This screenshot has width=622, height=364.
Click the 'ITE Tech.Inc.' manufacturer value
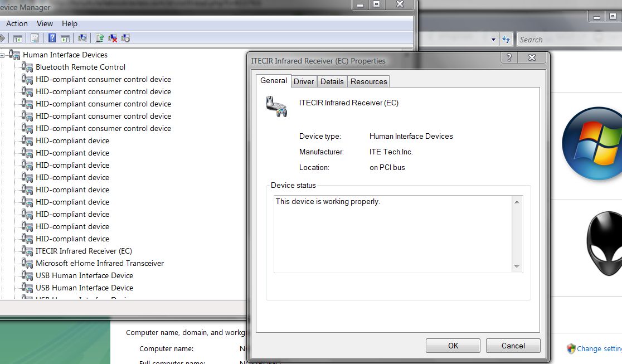(391, 152)
